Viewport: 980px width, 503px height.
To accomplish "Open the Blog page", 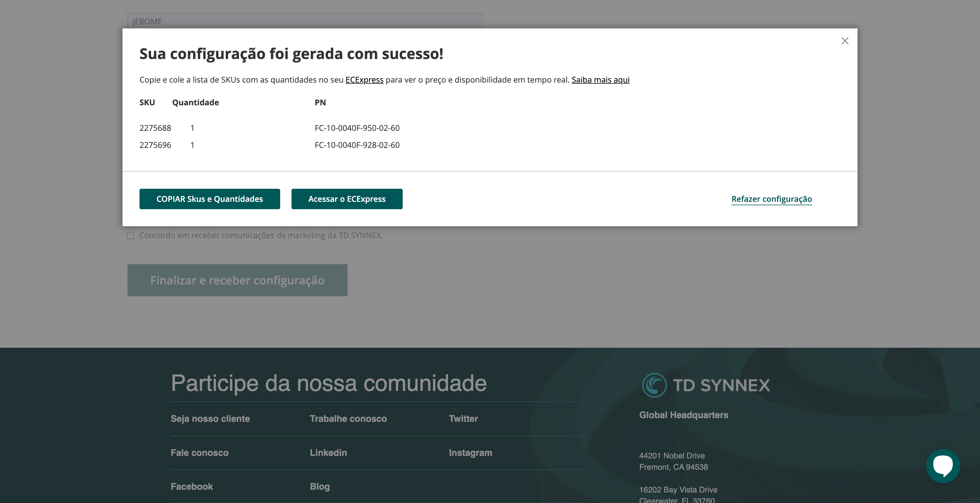I will (319, 486).
